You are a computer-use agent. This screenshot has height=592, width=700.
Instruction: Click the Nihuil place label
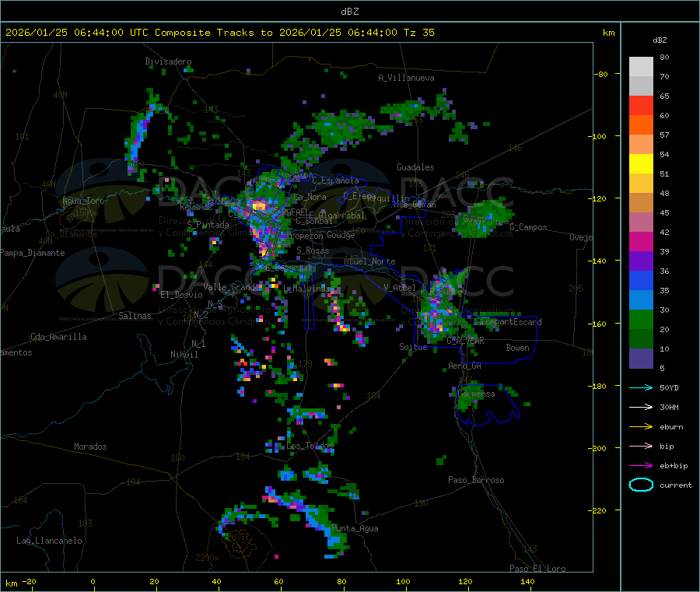pos(184,355)
